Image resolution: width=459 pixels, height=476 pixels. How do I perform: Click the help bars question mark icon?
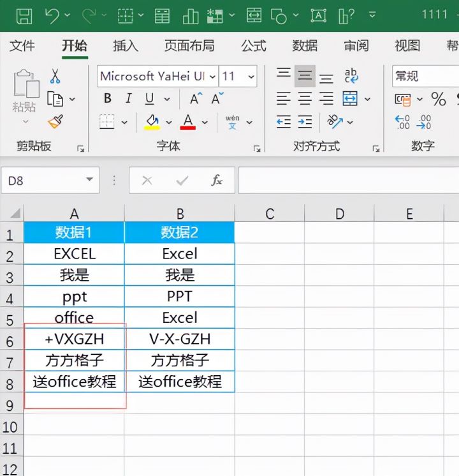346,16
